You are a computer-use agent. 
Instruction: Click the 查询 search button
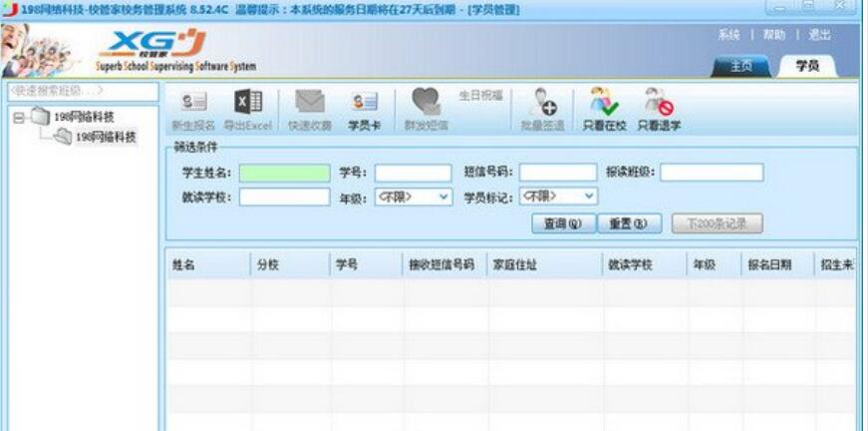coord(563,223)
